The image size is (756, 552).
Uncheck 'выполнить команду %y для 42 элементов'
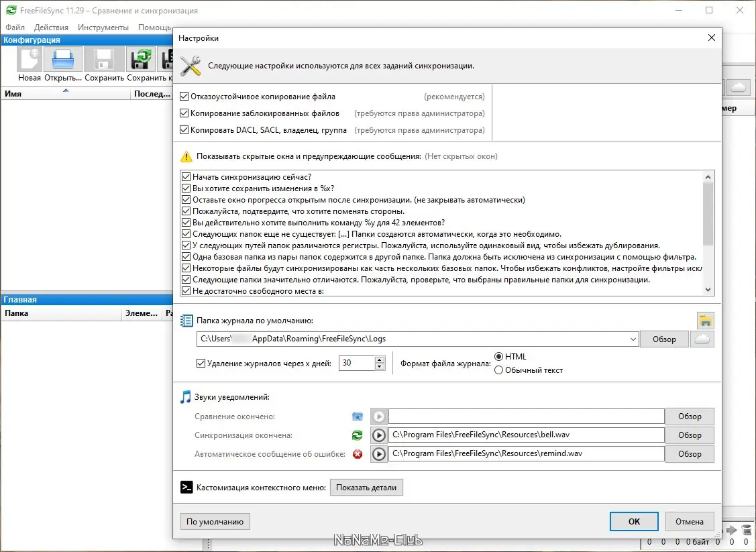(x=186, y=223)
